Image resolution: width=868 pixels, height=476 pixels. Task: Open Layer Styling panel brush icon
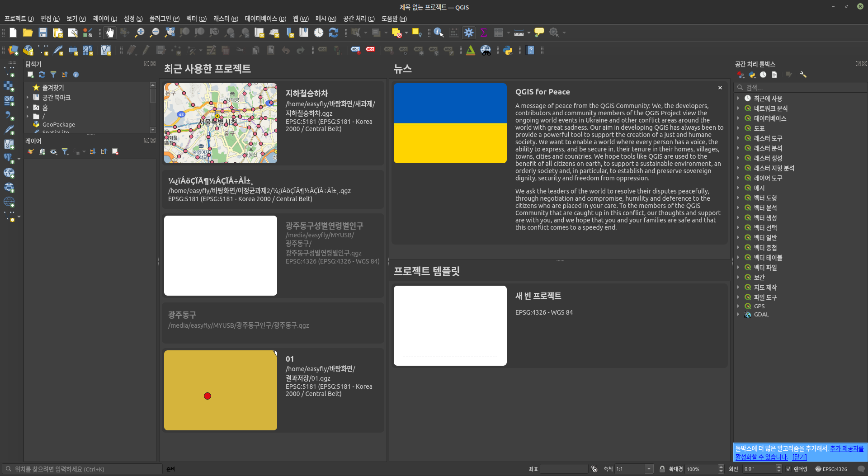(31, 151)
